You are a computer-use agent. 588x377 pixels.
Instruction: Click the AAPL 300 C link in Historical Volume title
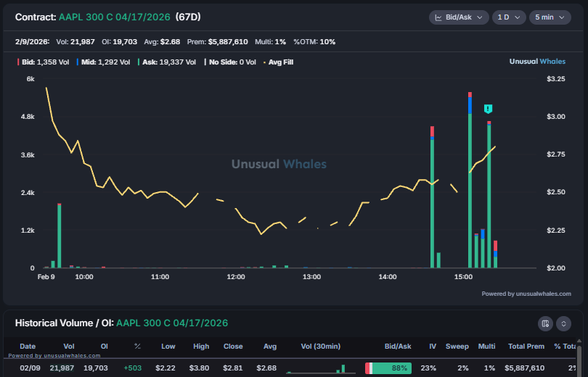click(176, 323)
